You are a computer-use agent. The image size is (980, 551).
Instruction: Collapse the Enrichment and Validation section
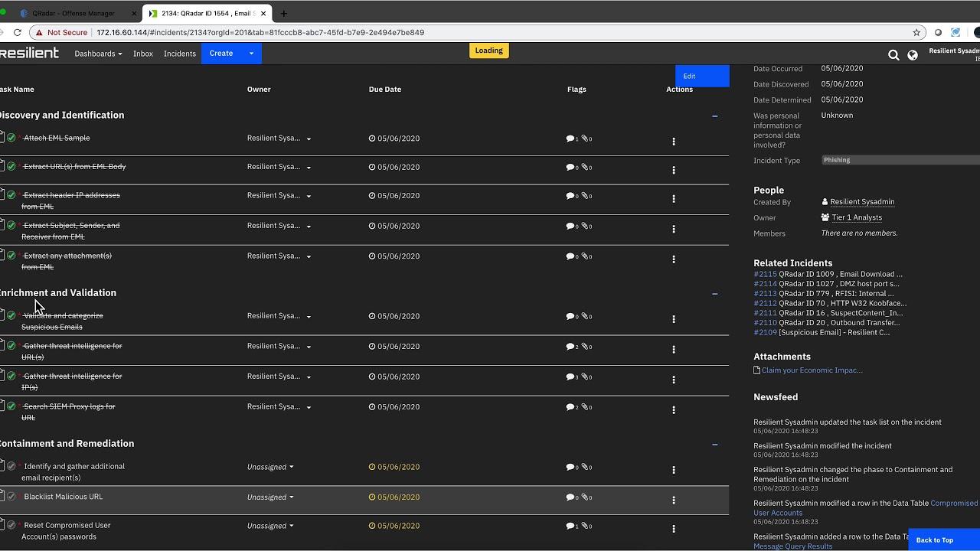[x=714, y=294]
